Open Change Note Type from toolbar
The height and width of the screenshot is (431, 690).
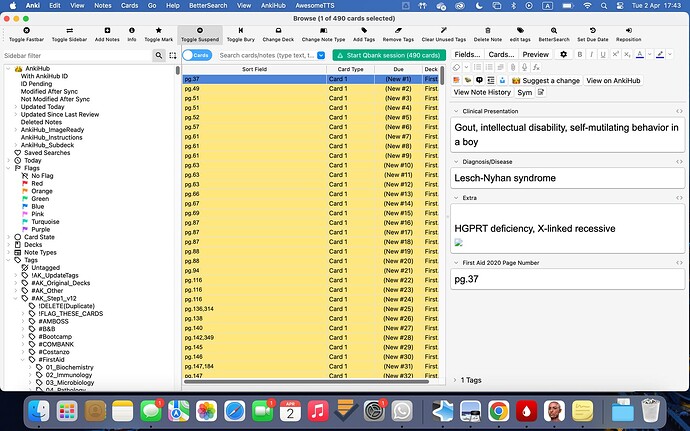click(x=323, y=30)
